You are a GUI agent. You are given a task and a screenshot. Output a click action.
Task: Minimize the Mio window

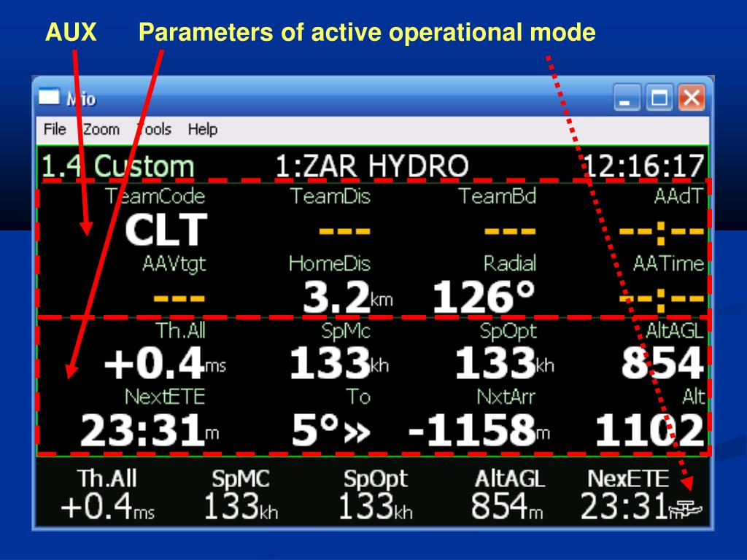tap(626, 97)
